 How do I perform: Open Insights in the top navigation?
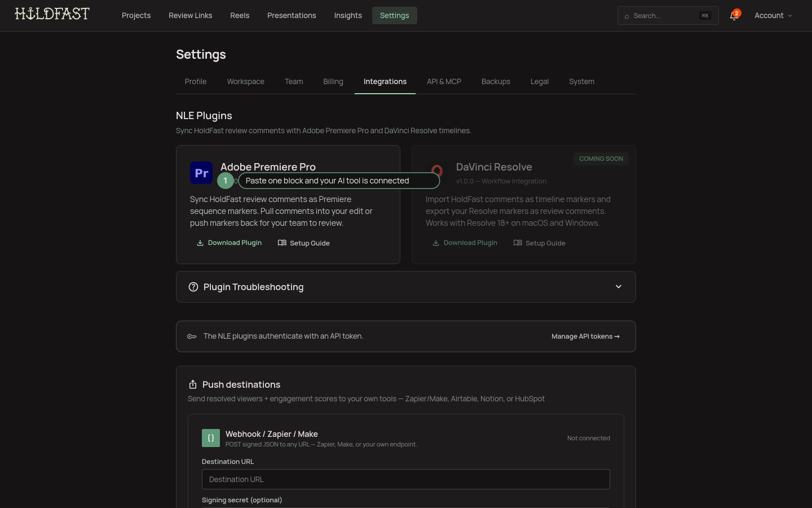tap(348, 15)
